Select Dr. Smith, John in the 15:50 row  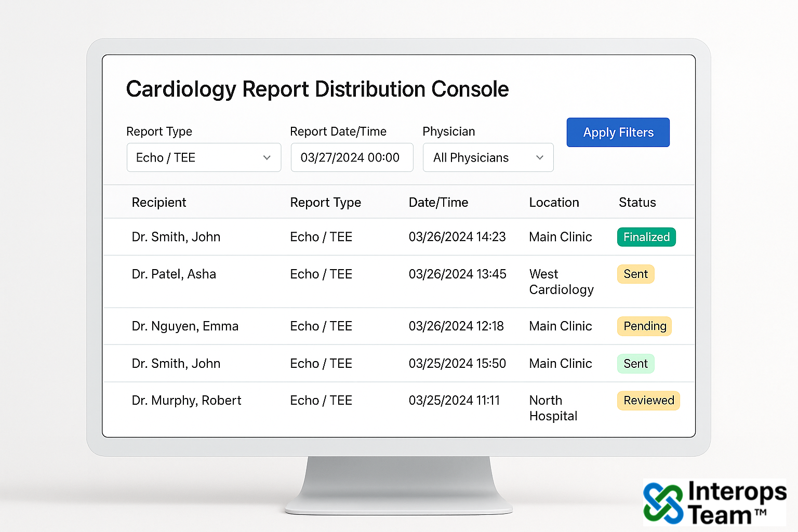176,364
